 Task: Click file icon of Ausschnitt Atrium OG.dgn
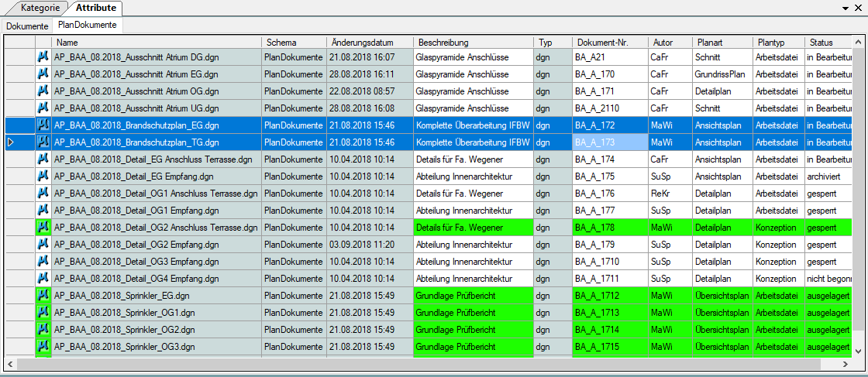43,91
